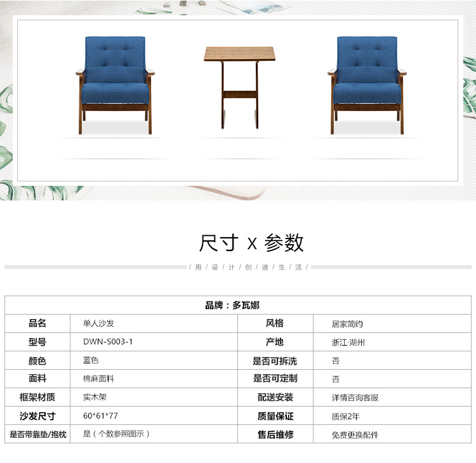This screenshot has height=463, width=476.
Task: Select the color value 蓝色
Action: coord(91,360)
